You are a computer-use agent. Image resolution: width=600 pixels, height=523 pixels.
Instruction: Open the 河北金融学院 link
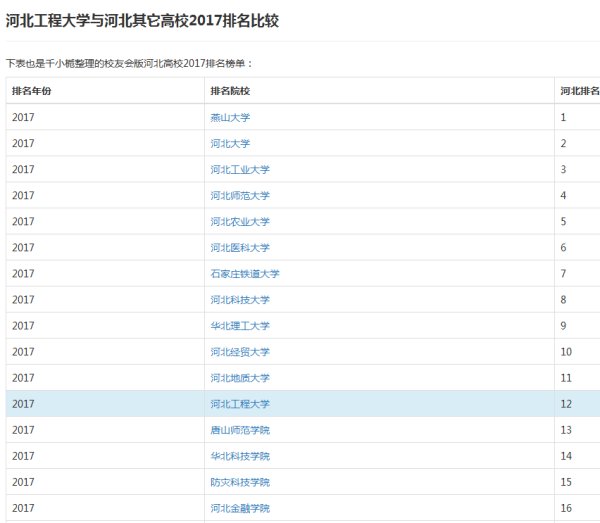click(240, 508)
